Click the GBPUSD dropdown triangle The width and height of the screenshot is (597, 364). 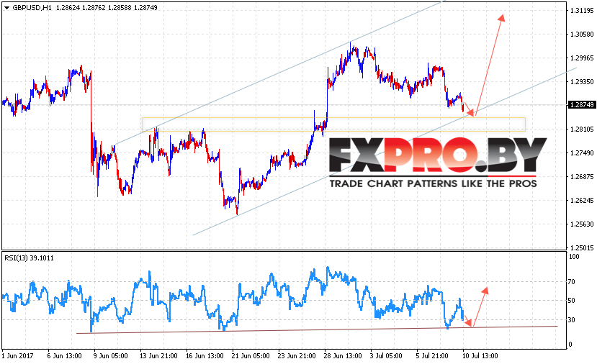[x=6, y=8]
